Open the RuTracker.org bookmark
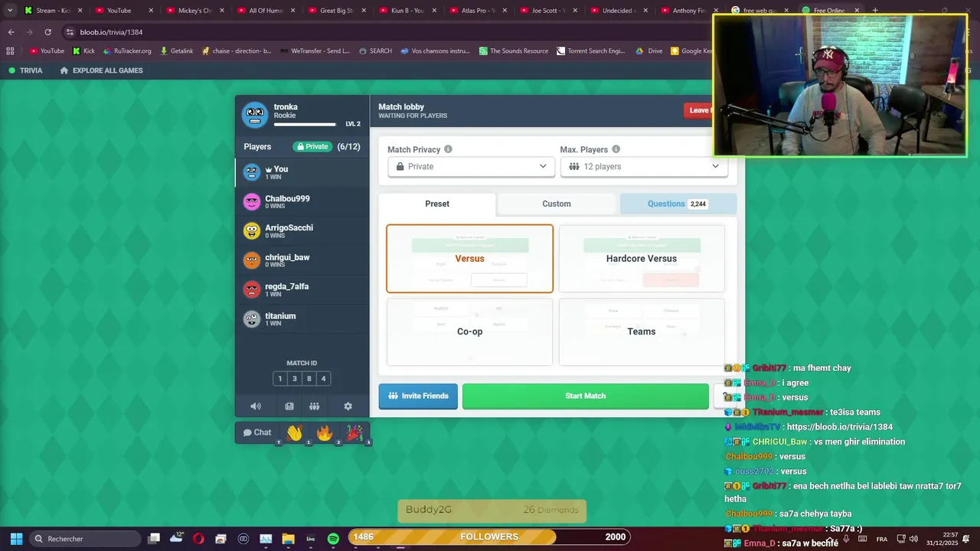 click(126, 51)
